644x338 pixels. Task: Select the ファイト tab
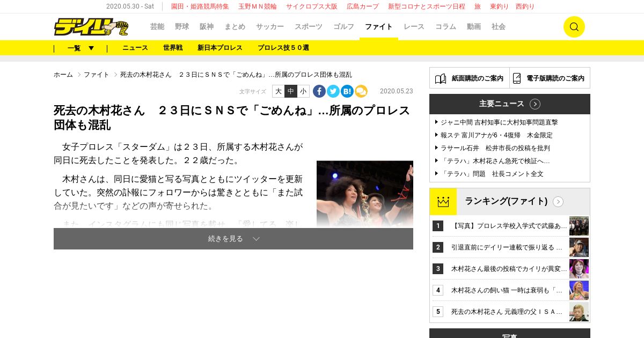coord(379,27)
